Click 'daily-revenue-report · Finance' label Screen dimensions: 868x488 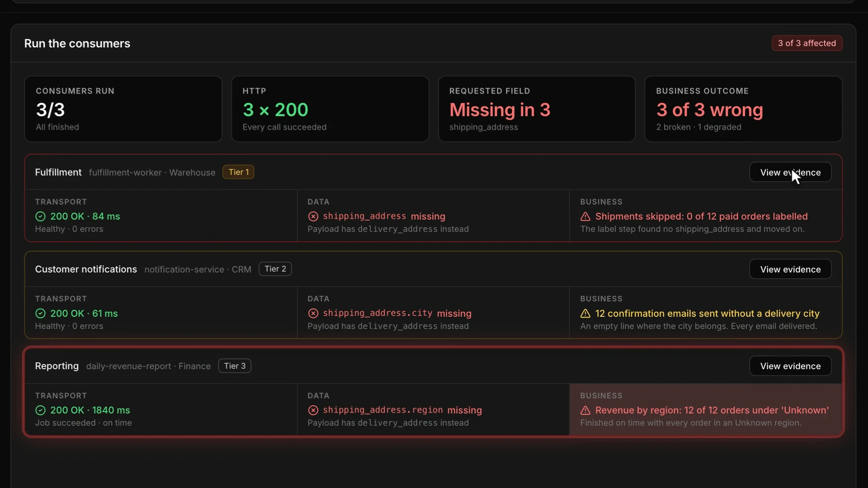point(148,366)
